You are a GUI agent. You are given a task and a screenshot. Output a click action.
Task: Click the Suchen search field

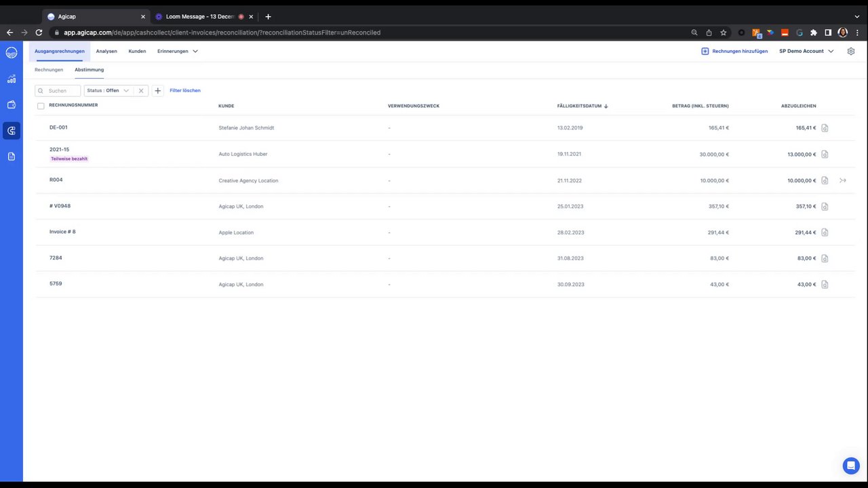[x=58, y=90]
